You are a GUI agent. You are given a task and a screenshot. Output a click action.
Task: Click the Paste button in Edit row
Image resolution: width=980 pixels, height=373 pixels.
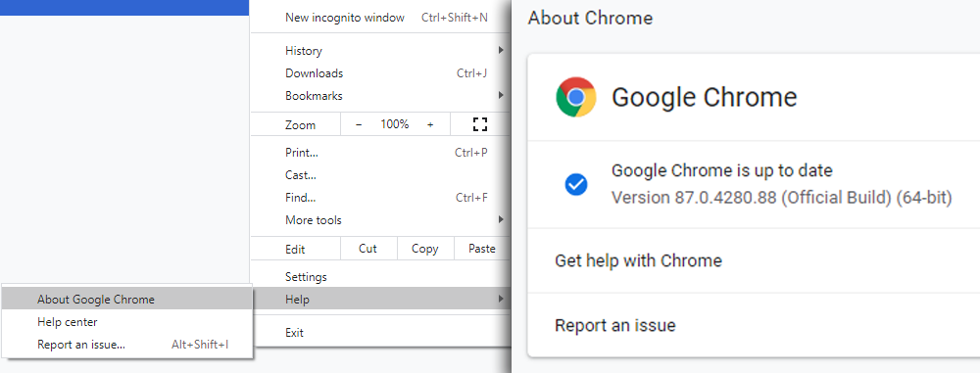tap(482, 249)
